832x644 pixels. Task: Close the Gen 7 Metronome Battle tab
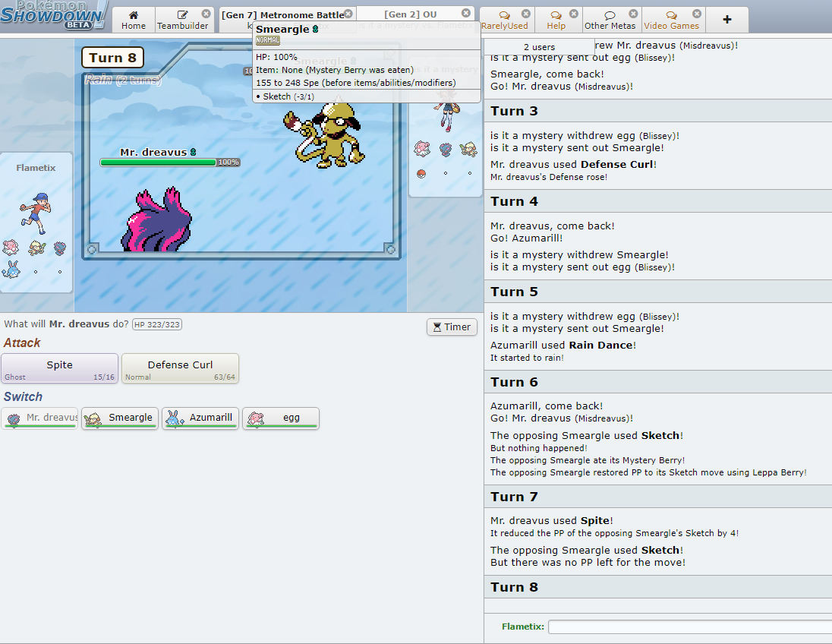point(348,13)
